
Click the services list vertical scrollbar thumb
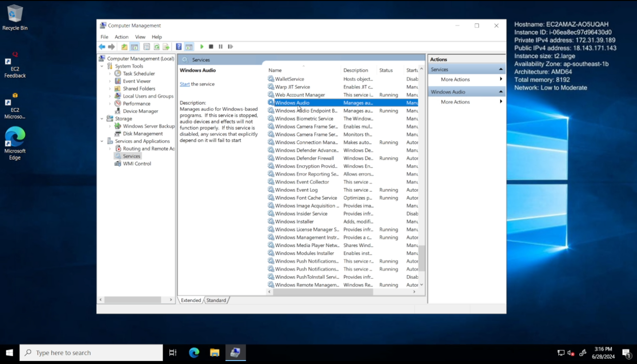[421, 257]
